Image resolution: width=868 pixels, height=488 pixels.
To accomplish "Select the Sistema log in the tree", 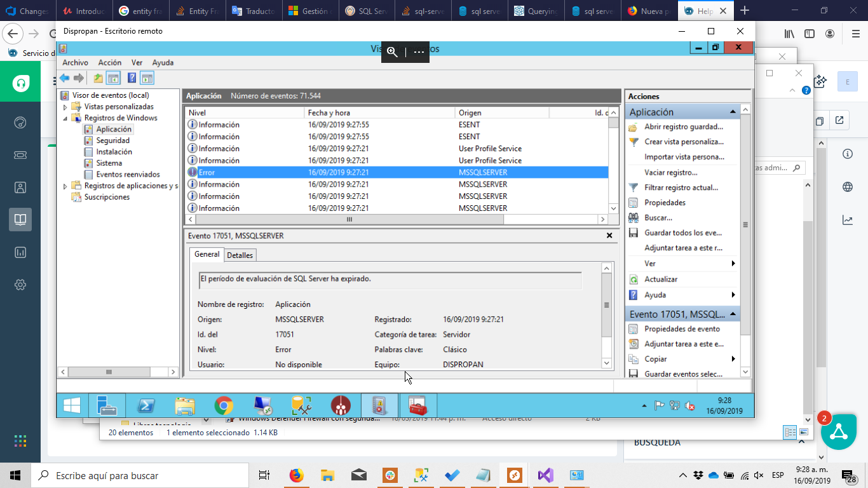I will [x=109, y=163].
